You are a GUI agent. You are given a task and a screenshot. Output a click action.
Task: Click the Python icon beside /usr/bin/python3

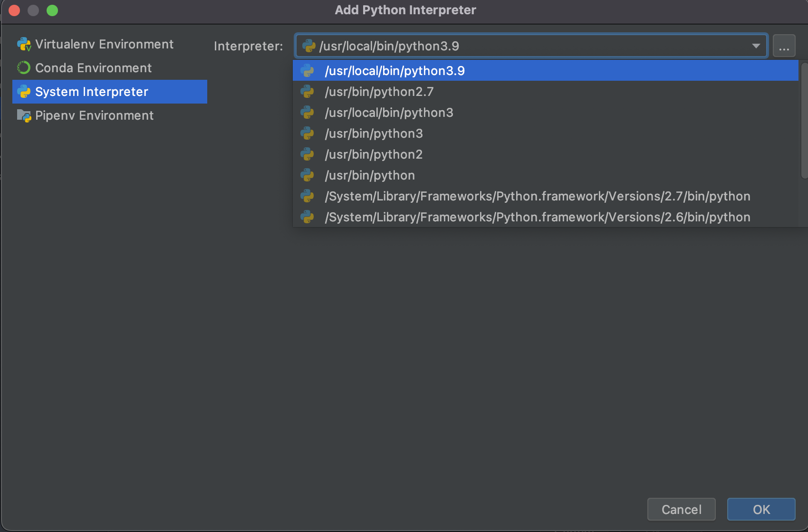308,133
